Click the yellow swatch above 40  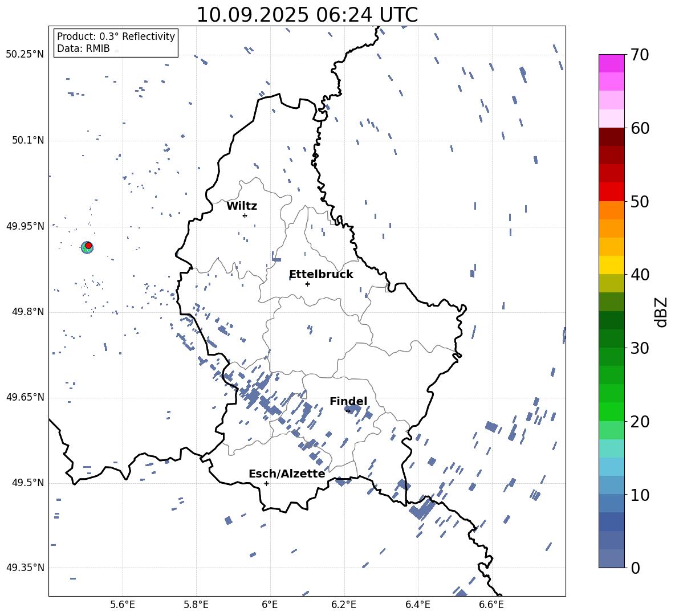tap(611, 265)
